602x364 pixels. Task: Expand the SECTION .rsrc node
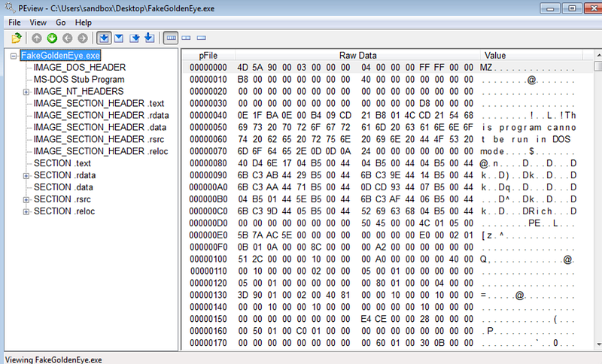(26, 199)
